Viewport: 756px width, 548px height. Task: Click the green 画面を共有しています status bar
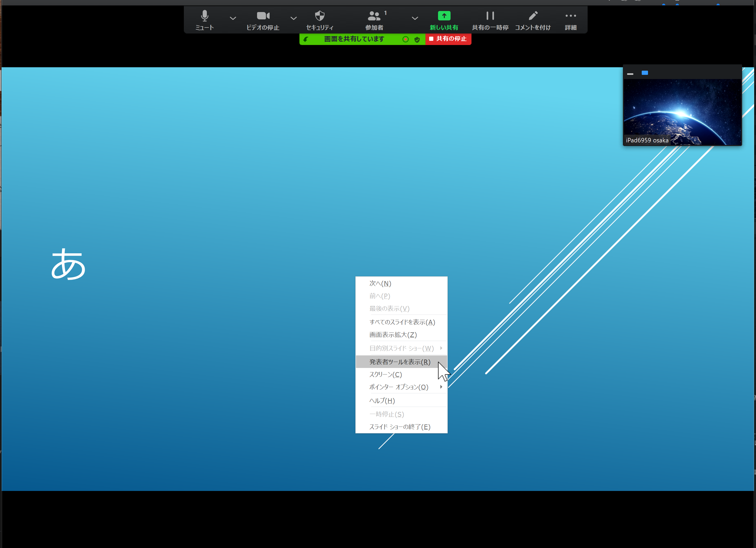pos(362,39)
